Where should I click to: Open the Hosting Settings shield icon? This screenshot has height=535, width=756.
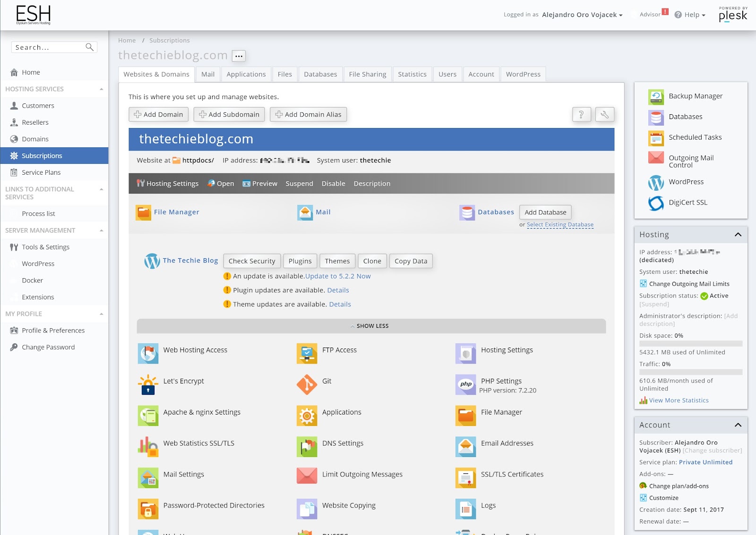[465, 353]
